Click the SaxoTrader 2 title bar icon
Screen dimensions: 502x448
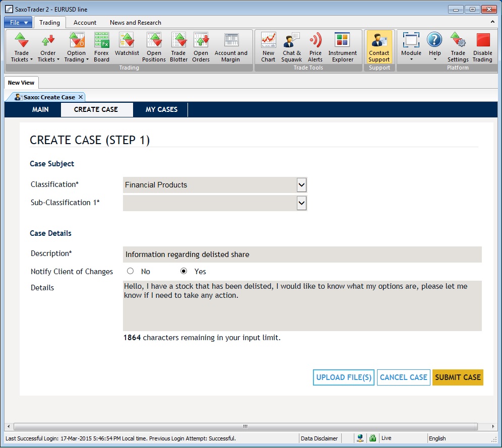click(9, 9)
